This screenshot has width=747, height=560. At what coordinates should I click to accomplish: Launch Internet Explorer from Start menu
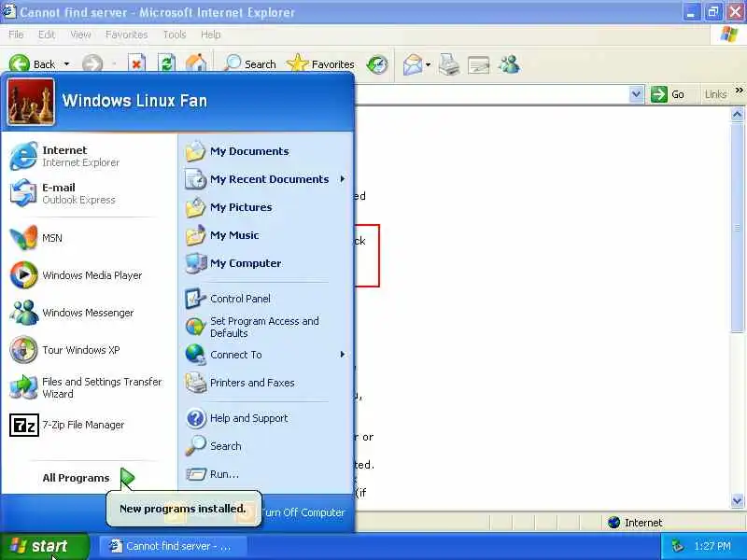[89, 156]
